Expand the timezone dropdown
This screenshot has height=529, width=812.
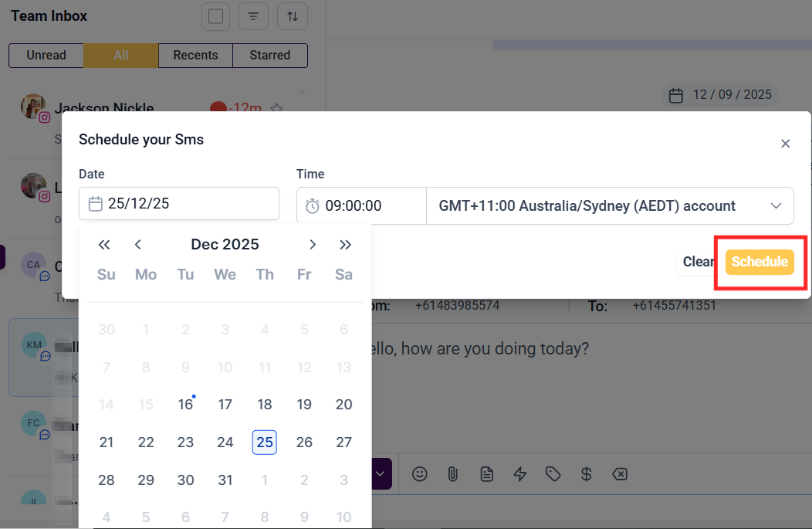(x=776, y=206)
